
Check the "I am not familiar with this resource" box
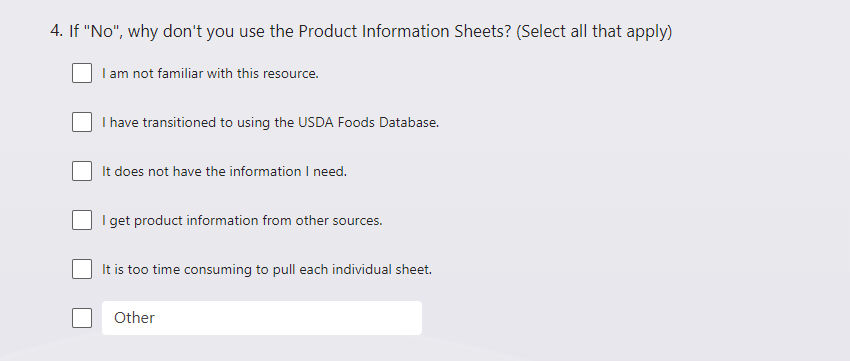click(x=82, y=73)
